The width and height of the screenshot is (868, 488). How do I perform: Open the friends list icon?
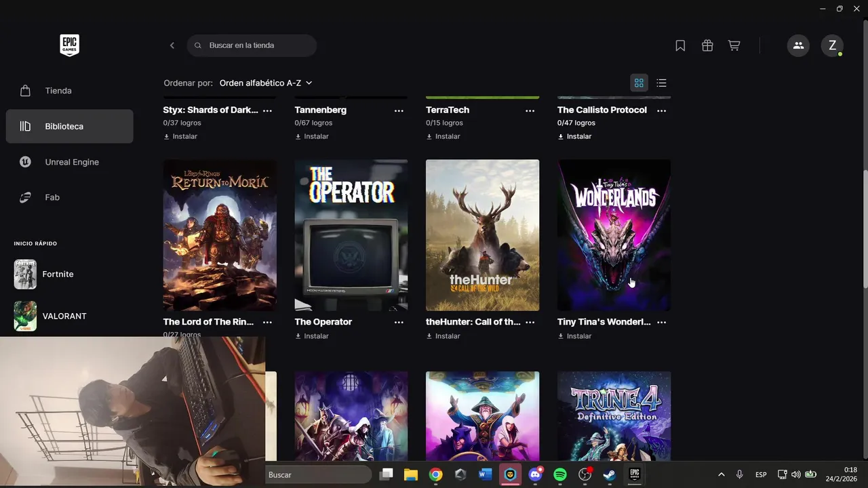798,45
